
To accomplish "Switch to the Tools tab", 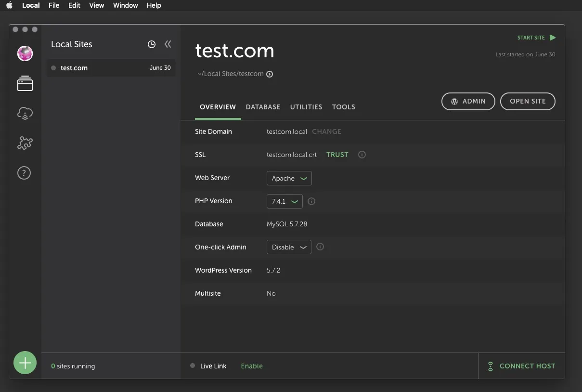I will (x=344, y=107).
